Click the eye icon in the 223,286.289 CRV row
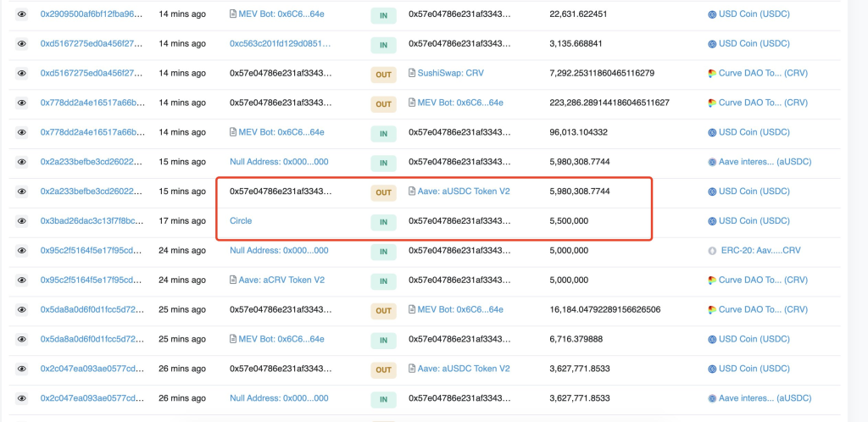The image size is (868, 422). pyautogui.click(x=21, y=103)
